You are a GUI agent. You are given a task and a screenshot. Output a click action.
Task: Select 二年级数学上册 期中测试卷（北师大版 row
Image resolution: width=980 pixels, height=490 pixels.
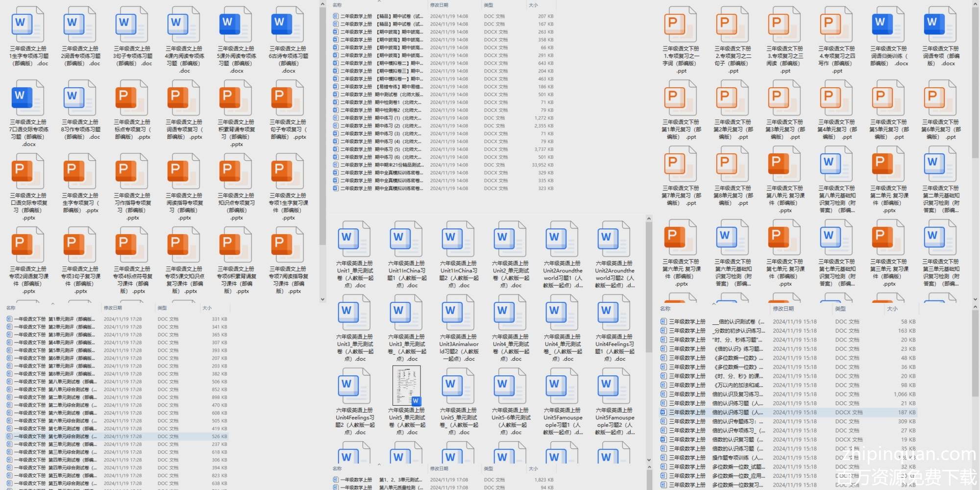coord(443,95)
